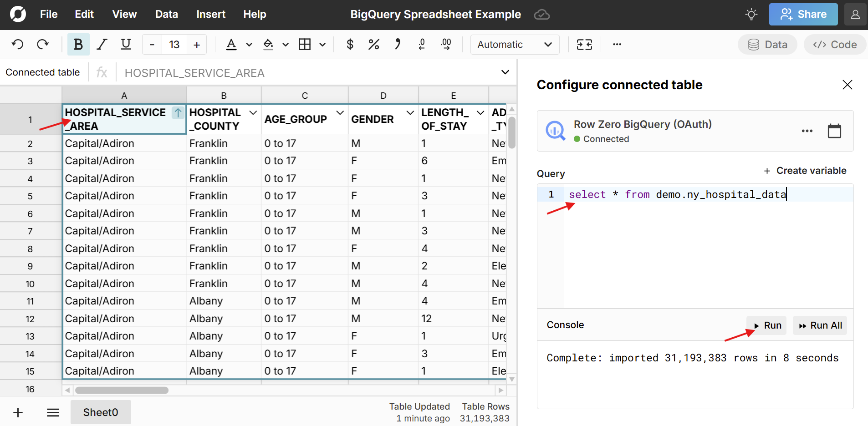Open the lightbulb tips icon

pos(751,14)
